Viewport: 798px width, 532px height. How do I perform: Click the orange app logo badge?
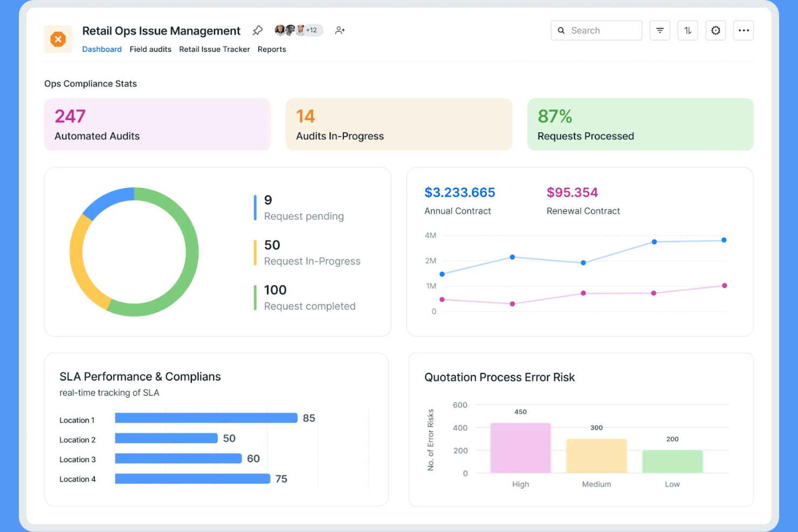(x=58, y=39)
